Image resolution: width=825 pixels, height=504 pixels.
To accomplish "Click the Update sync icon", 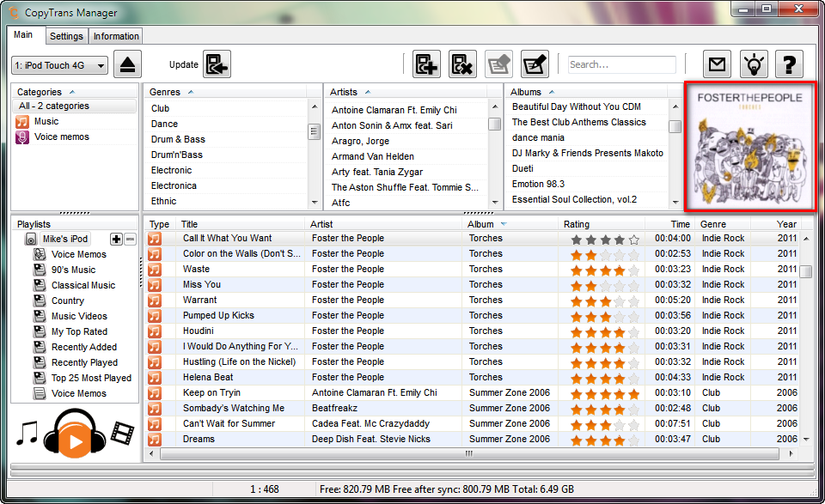I will point(217,64).
